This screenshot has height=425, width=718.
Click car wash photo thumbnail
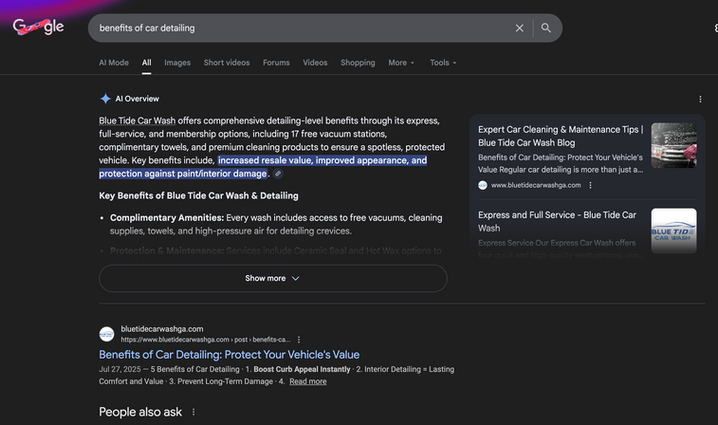click(x=674, y=145)
